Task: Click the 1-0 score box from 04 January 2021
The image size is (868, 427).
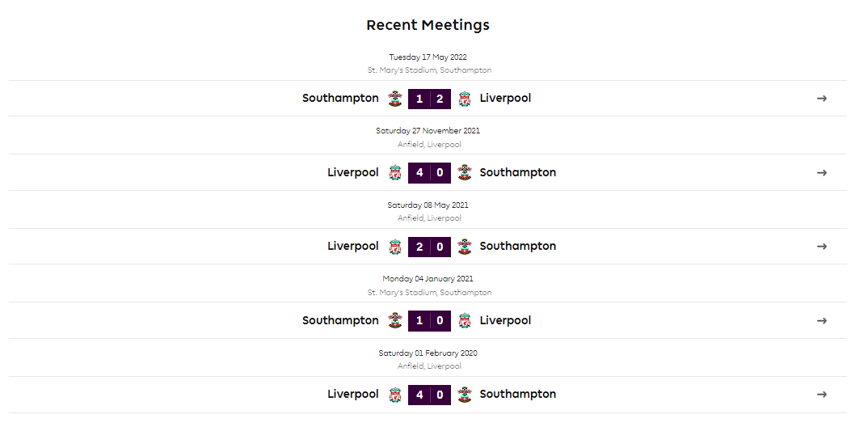Action: (x=430, y=321)
